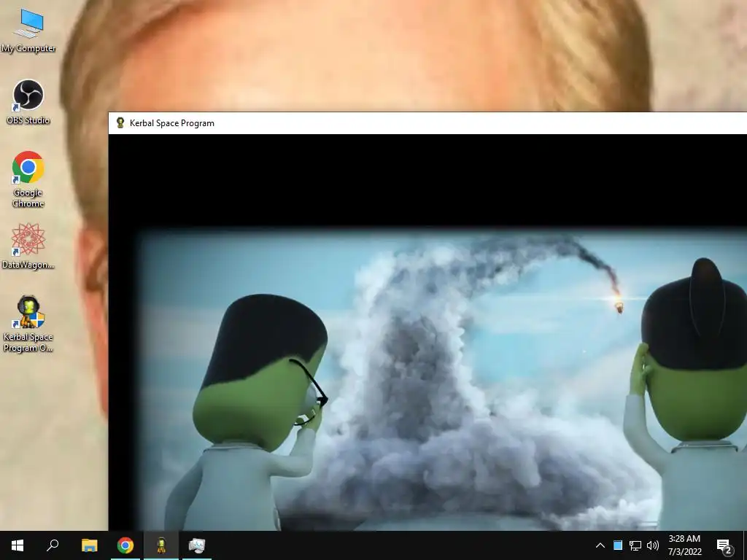The image size is (747, 560).
Task: Open the DataWagon desktop shortcut
Action: (28, 246)
